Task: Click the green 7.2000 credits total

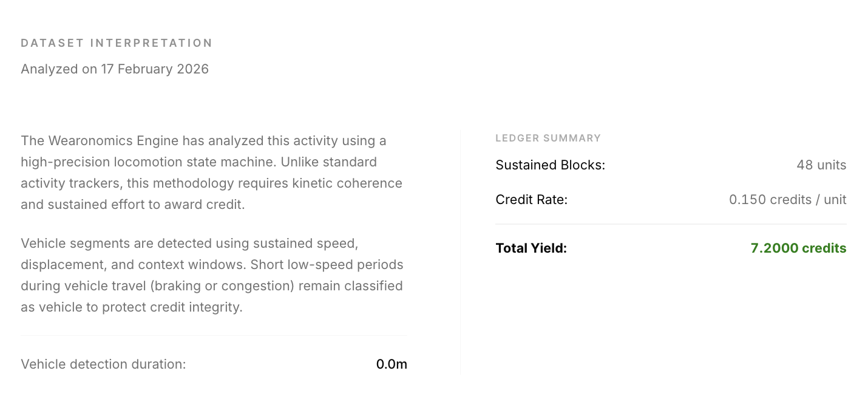Action: tap(798, 248)
